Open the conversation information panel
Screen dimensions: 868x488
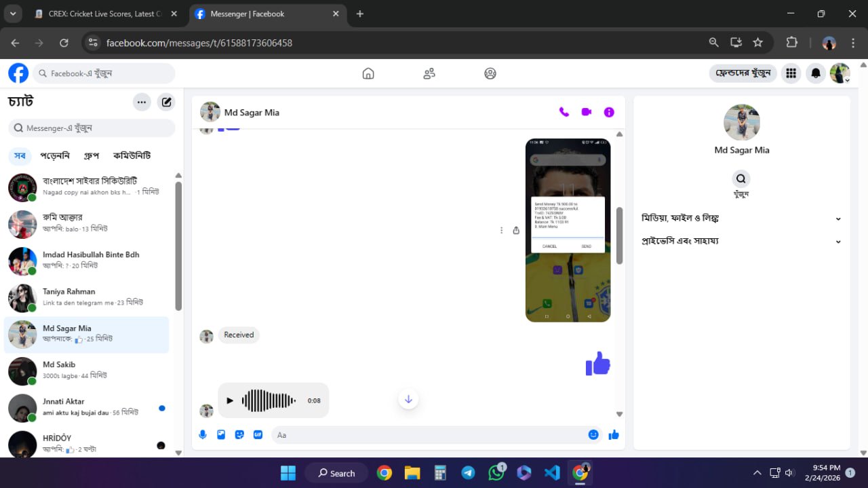[608, 112]
